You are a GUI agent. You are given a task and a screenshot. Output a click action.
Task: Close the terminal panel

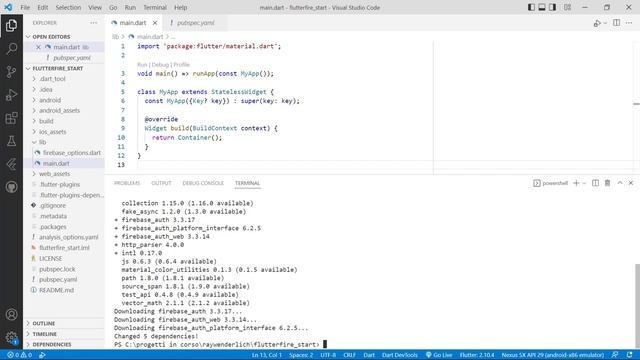click(631, 183)
